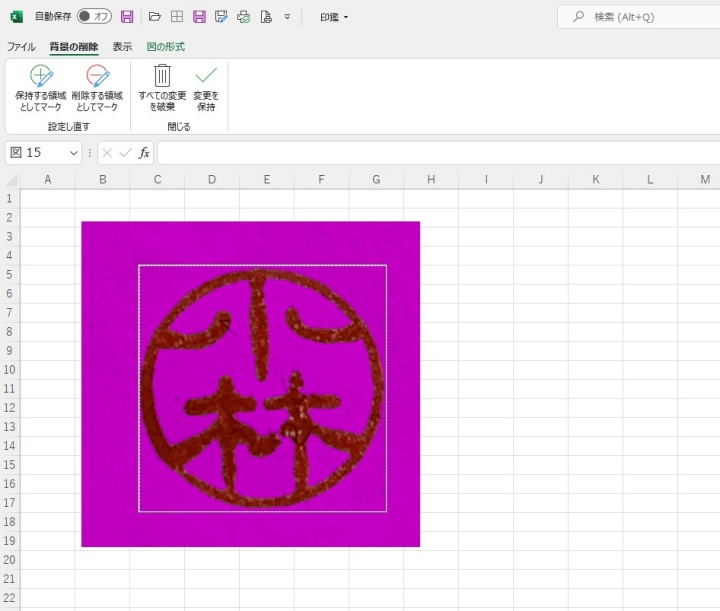
Task: Click the Excel app icon
Action: coord(17,17)
